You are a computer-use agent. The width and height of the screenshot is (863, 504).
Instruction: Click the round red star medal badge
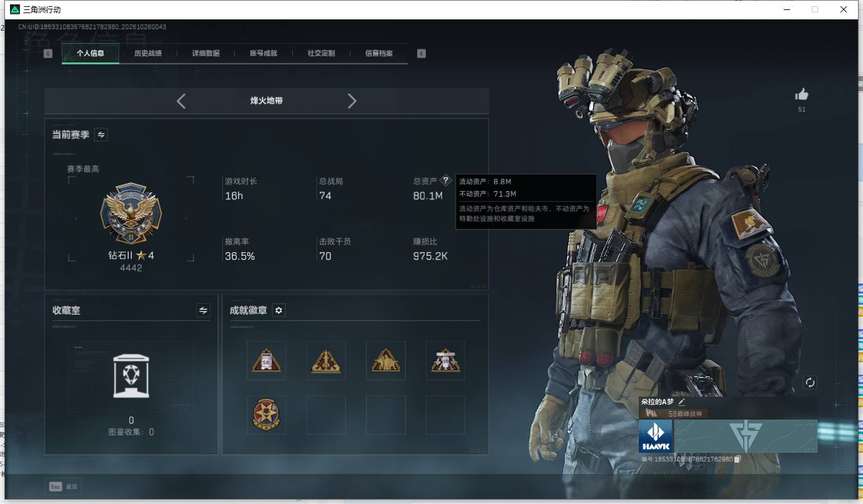pyautogui.click(x=266, y=415)
